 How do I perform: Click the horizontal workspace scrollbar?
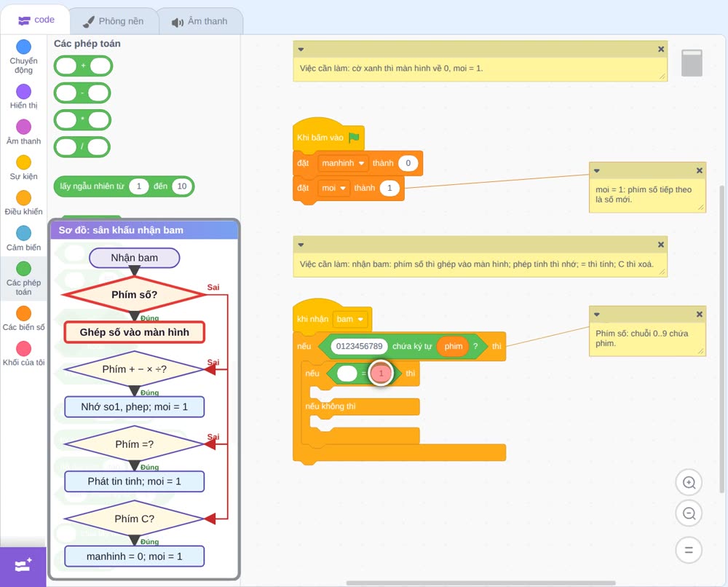click(x=481, y=583)
